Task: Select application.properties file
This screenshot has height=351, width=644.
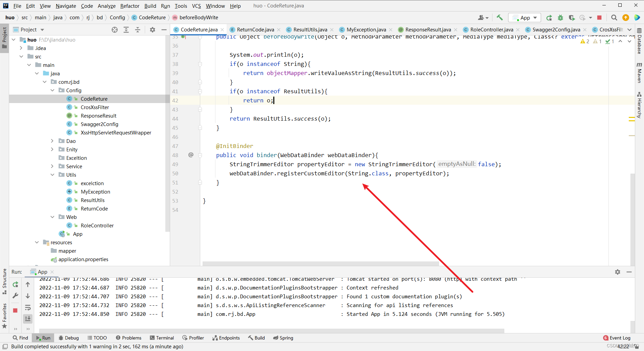Action: tap(83, 259)
